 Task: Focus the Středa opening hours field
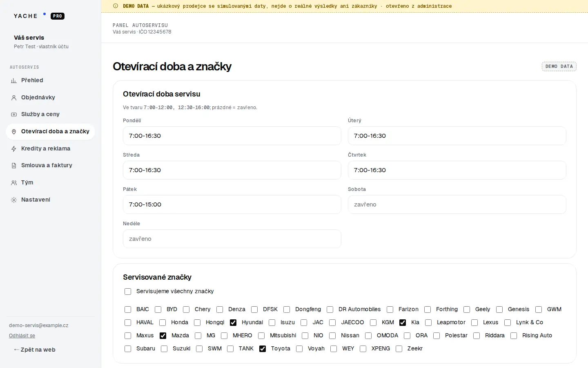[x=232, y=170]
